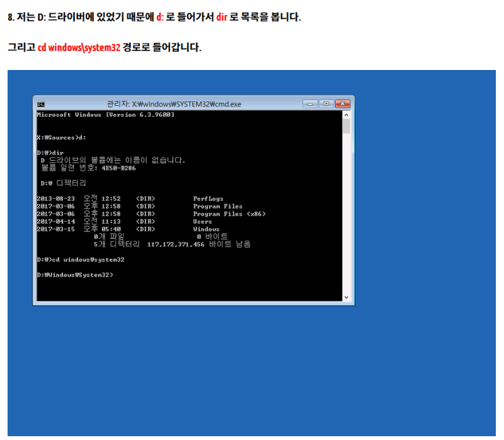Click the Windows directory entry
This screenshot has height=440, width=504.
206,229
